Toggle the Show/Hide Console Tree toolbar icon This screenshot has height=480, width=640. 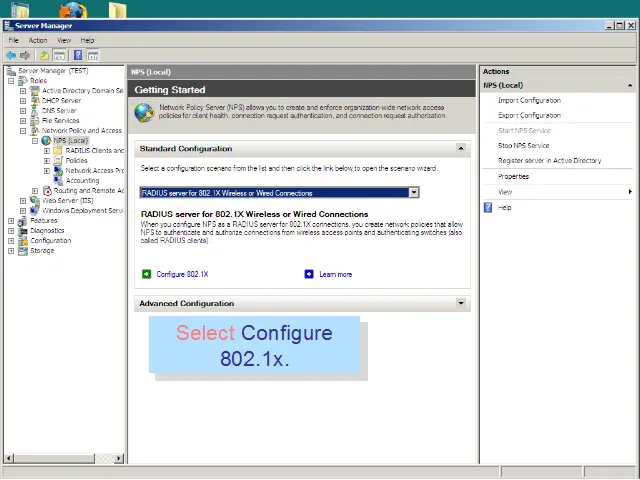(59, 56)
